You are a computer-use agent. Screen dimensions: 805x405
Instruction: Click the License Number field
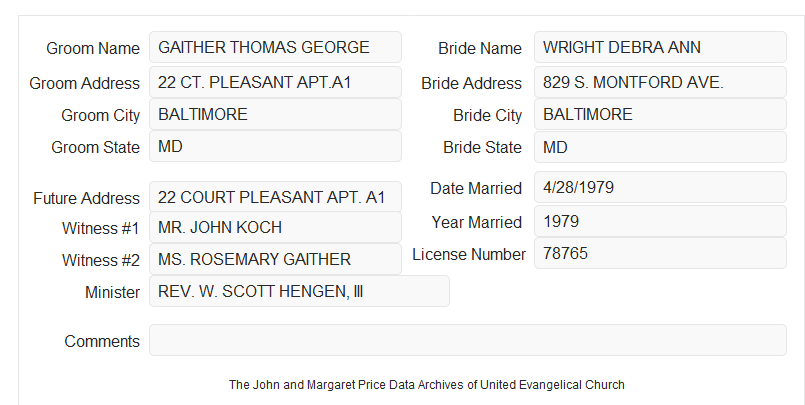point(660,253)
